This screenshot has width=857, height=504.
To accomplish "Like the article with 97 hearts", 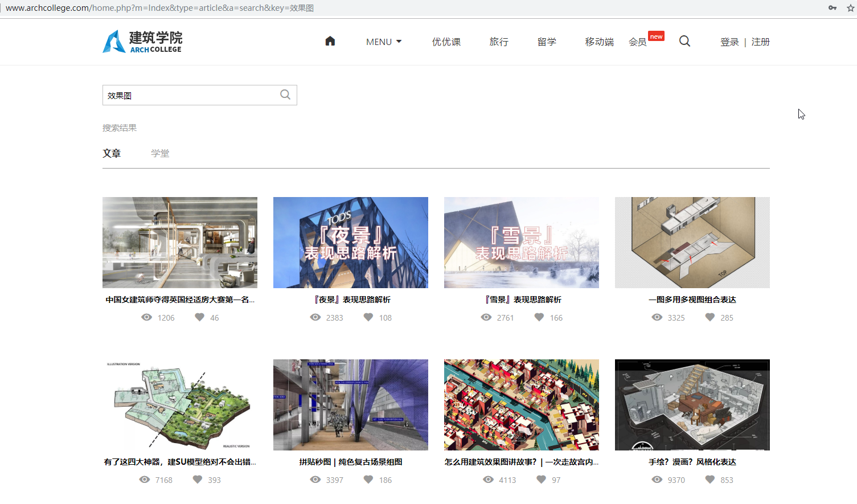I will 542,480.
